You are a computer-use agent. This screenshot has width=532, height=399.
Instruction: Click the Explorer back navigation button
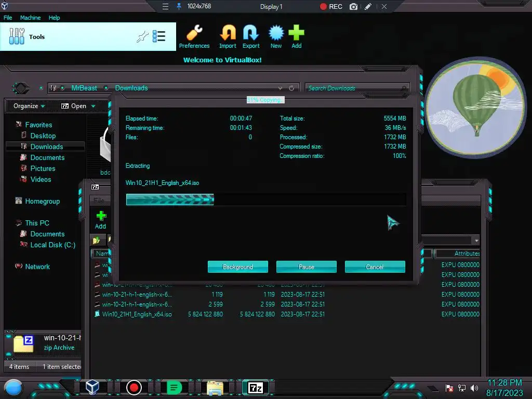tap(20, 88)
